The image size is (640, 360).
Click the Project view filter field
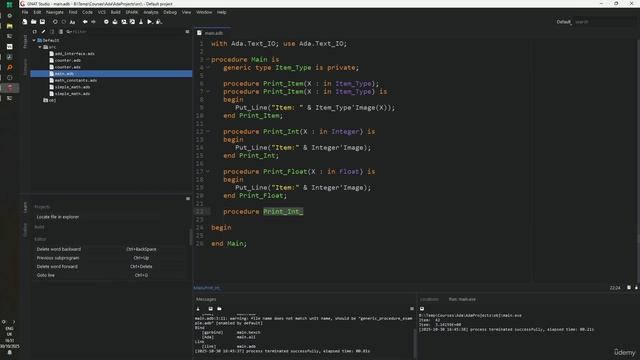[x=127, y=31]
